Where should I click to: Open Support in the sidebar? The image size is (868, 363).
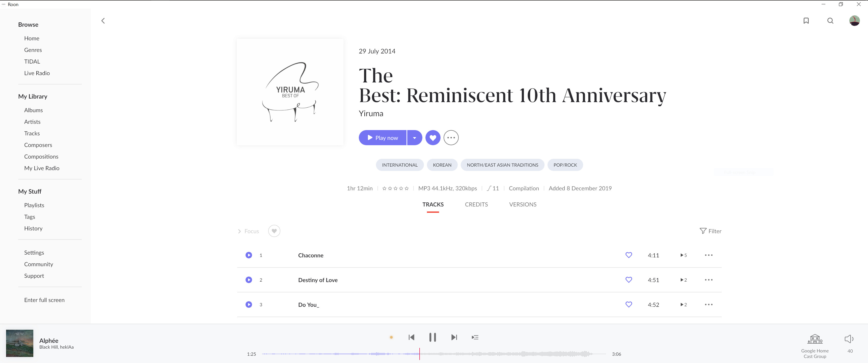34,276
